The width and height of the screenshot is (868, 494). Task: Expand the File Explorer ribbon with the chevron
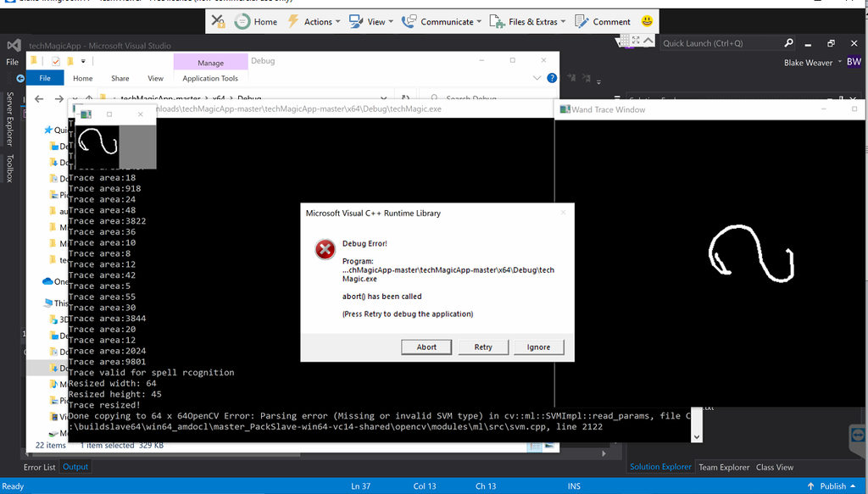pyautogui.click(x=537, y=78)
